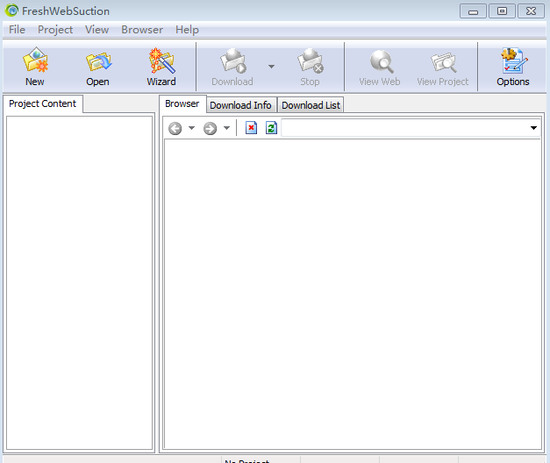Expand the Back button history dropdown
The width and height of the screenshot is (550, 463).
coord(192,128)
